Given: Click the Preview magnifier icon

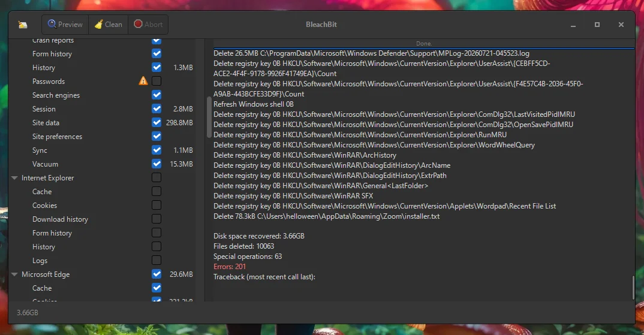Looking at the screenshot, I should click(x=52, y=24).
